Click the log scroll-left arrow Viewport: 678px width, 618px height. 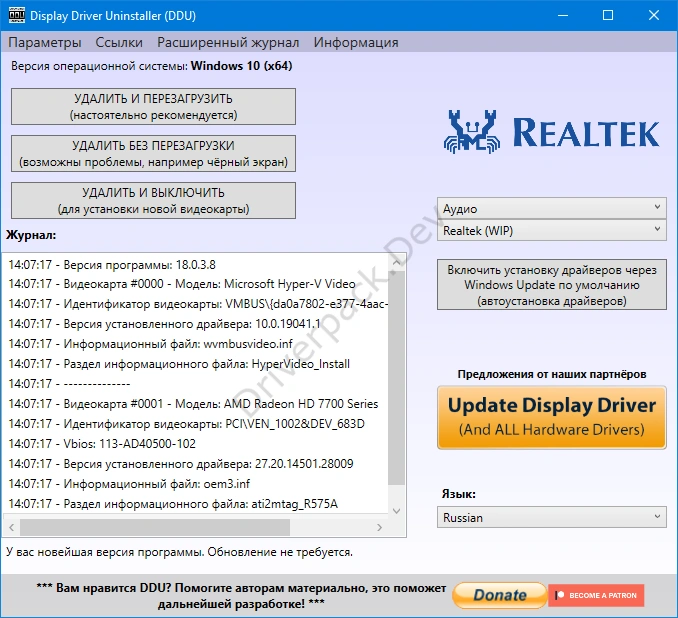(12, 527)
